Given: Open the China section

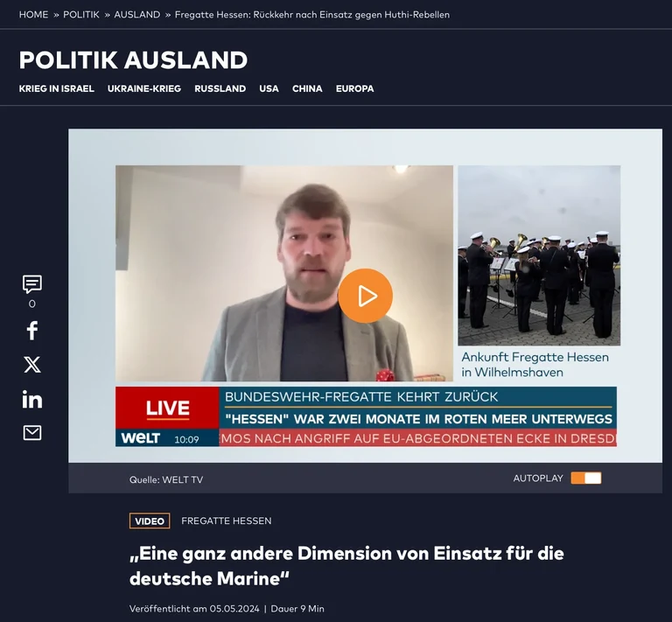Looking at the screenshot, I should pos(307,88).
